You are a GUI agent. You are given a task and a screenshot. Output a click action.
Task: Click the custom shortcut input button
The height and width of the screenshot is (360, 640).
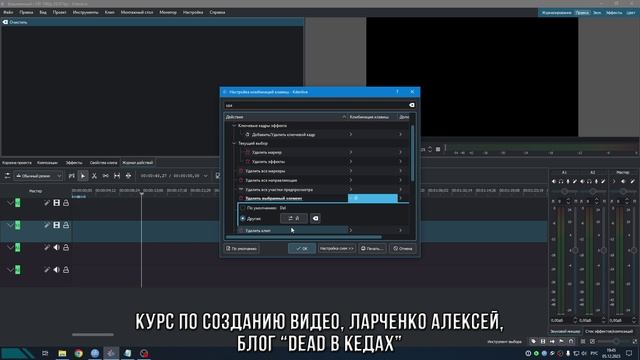point(294,219)
